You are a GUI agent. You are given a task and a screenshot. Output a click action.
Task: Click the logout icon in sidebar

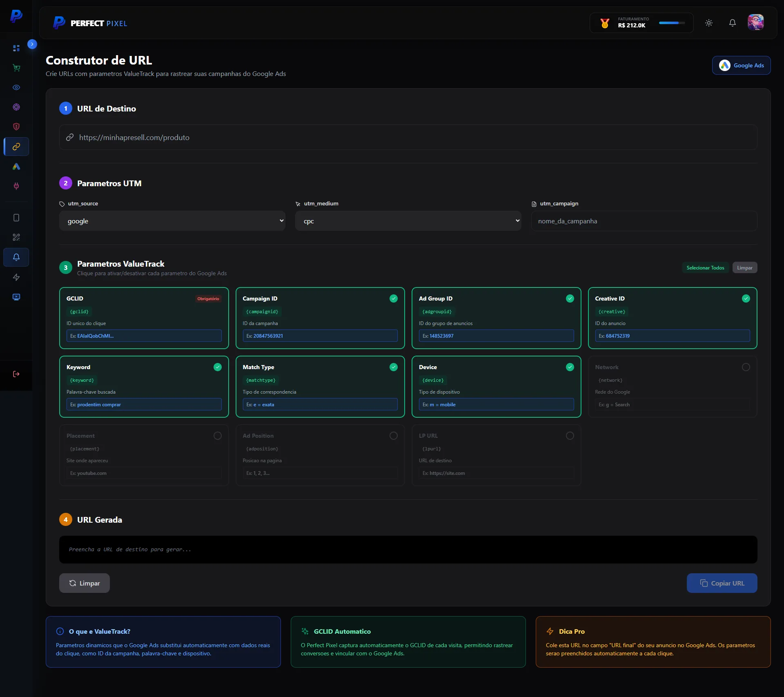pos(16,374)
